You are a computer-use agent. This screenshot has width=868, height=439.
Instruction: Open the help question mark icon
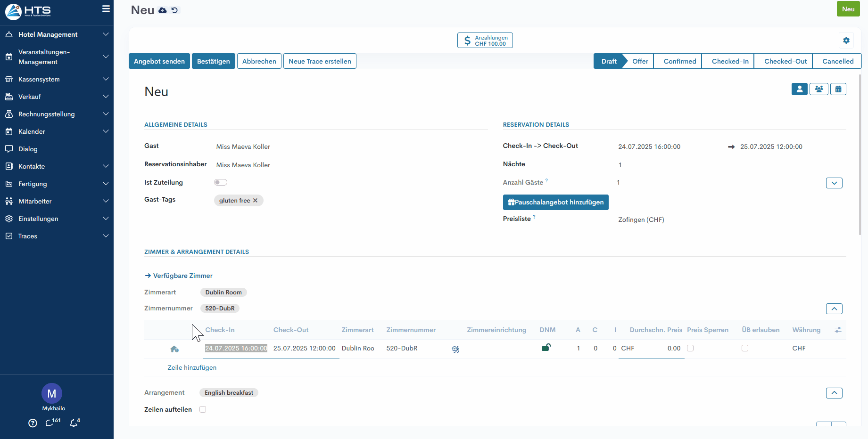[x=33, y=423]
